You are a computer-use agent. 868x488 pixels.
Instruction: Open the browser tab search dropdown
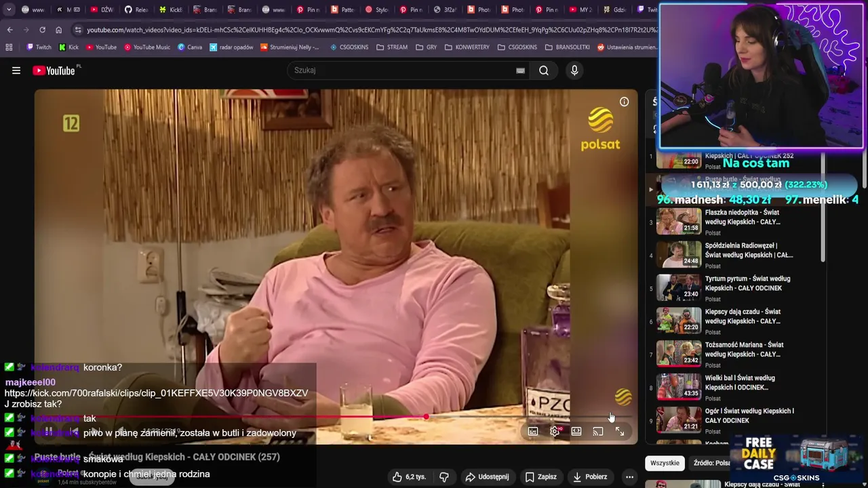point(9,10)
